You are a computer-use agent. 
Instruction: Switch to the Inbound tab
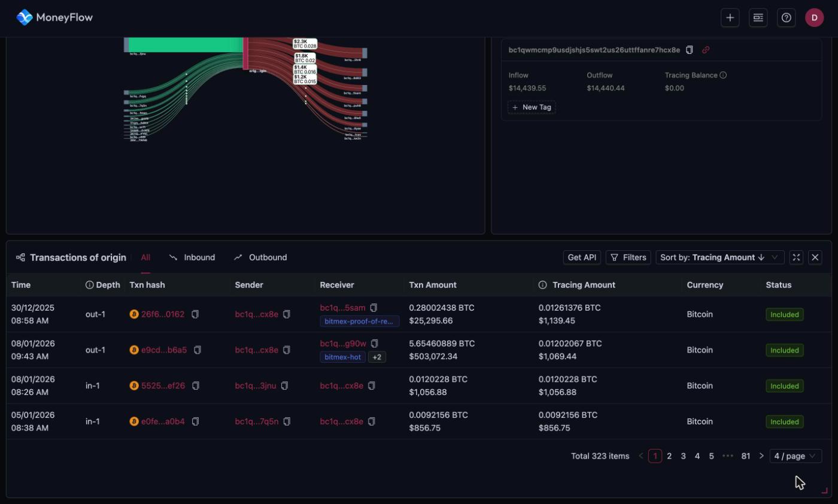[x=192, y=257]
